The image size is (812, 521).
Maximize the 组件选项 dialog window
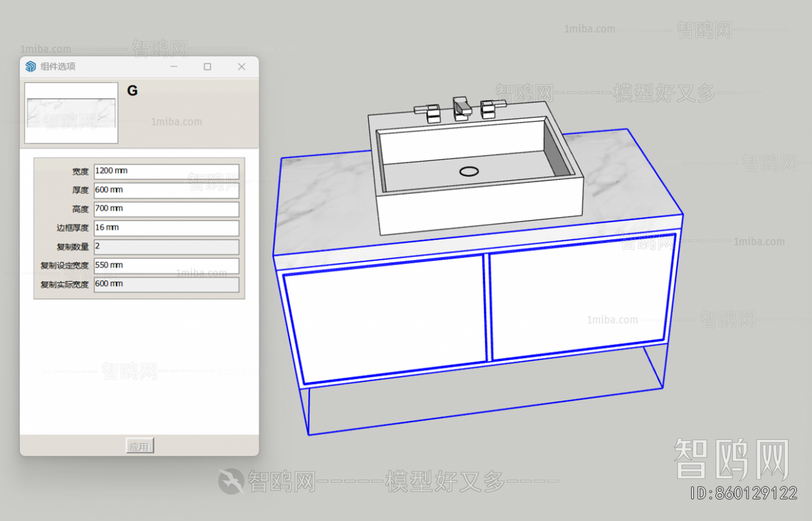click(x=207, y=67)
